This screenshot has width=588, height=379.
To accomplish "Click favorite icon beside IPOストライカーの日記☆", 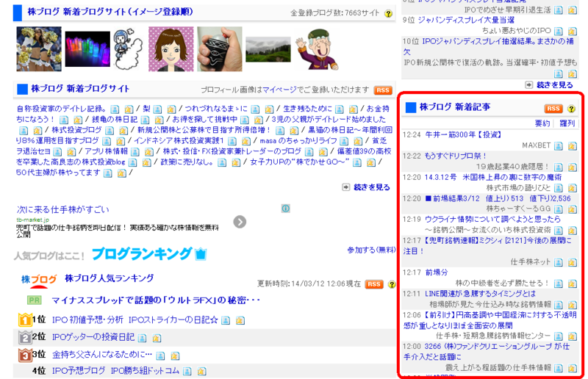I will (x=240, y=320).
